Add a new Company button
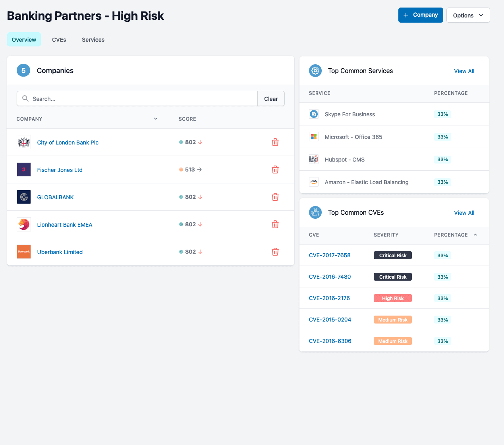Image resolution: width=504 pixels, height=445 pixels. (421, 15)
